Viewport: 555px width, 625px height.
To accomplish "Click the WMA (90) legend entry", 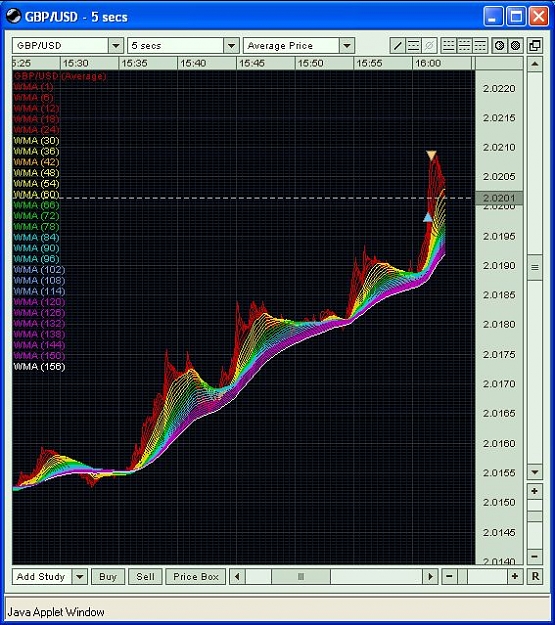I will pyautogui.click(x=36, y=248).
